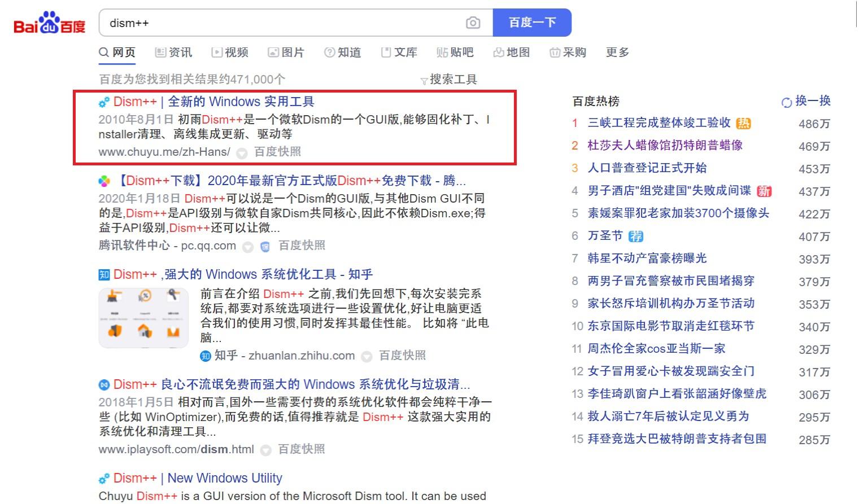Switch to the 图片 tab
Screen dimensions: 859x504
click(286, 52)
